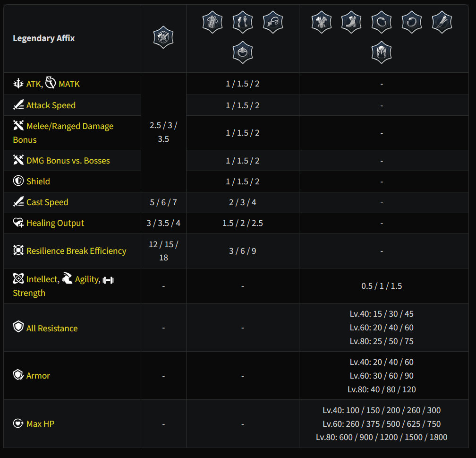Click the charm talisman equipment icon
Image resolution: width=476 pixels, height=458 pixels.
pyautogui.click(x=212, y=22)
